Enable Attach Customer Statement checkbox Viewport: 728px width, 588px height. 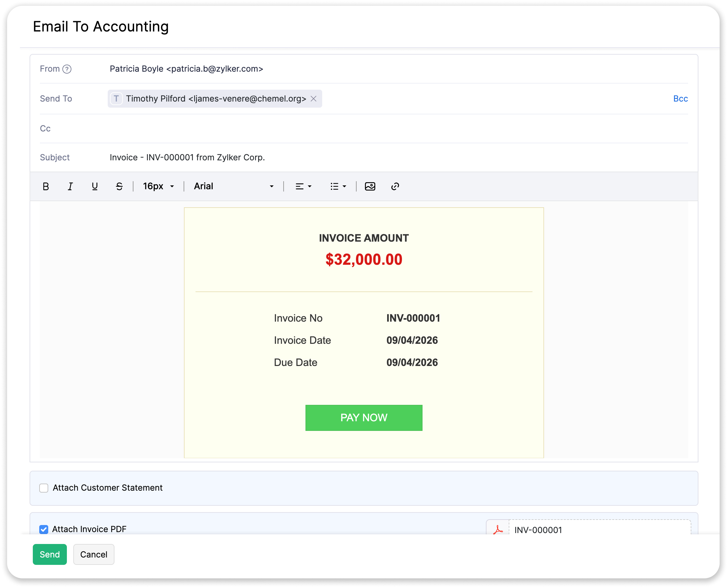tap(44, 488)
